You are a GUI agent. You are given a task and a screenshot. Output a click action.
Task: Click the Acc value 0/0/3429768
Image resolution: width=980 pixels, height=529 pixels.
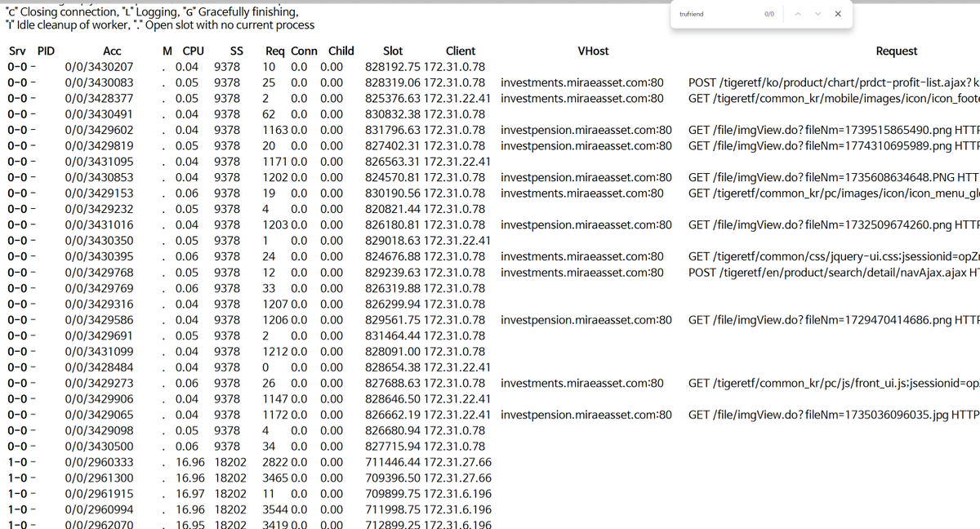tap(99, 273)
